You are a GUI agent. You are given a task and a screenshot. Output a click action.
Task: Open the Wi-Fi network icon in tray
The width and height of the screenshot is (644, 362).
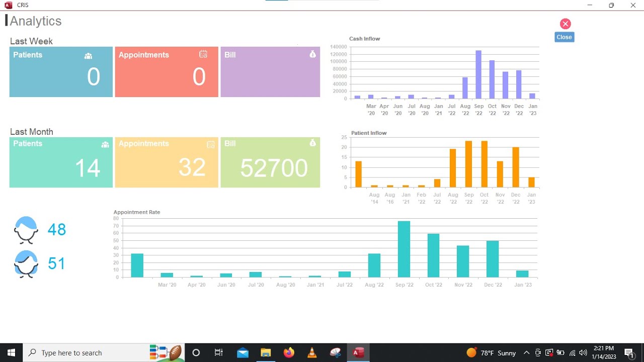click(573, 353)
